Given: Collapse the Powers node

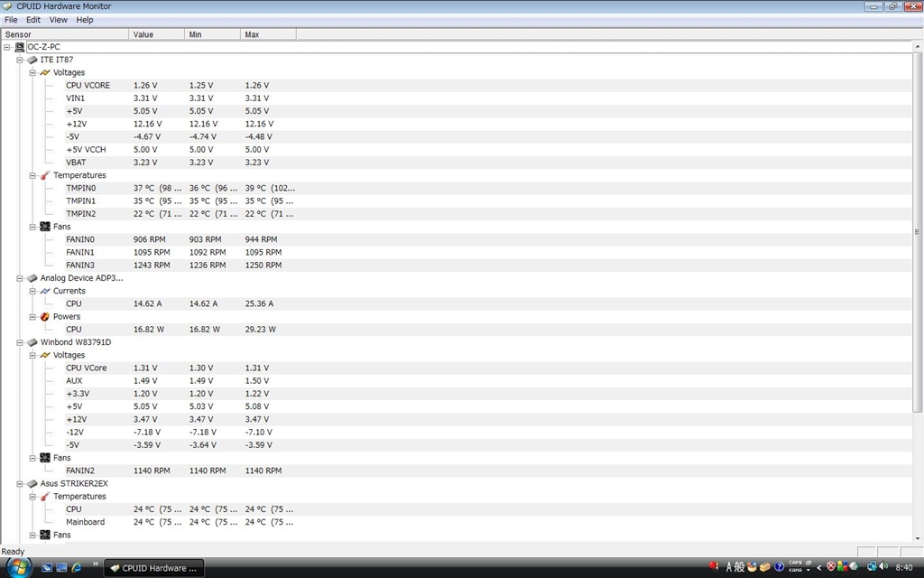Looking at the screenshot, I should [32, 317].
